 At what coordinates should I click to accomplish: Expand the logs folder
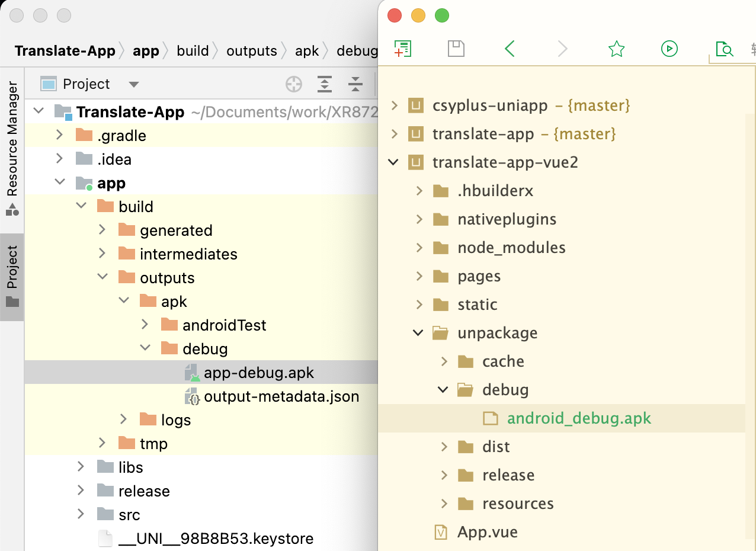coord(123,419)
